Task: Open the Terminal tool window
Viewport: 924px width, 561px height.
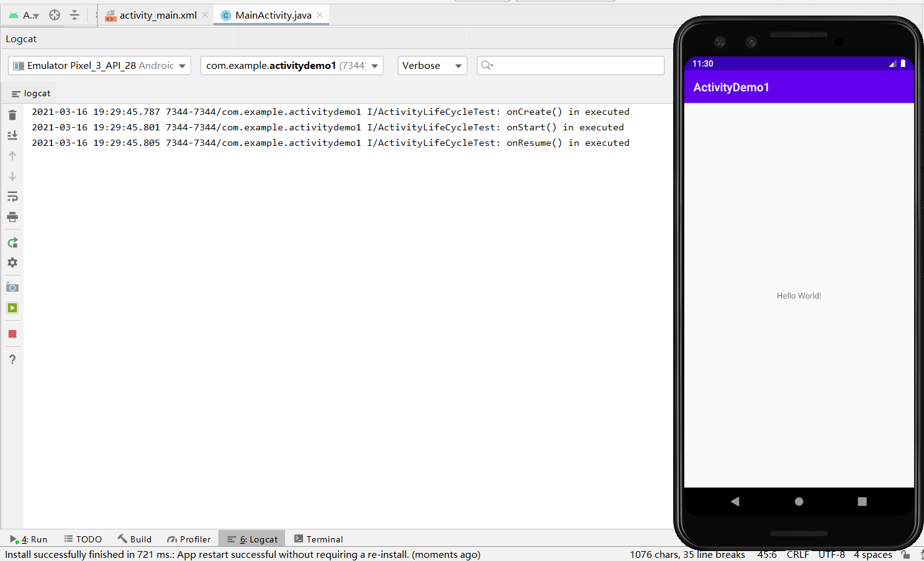Action: [319, 539]
